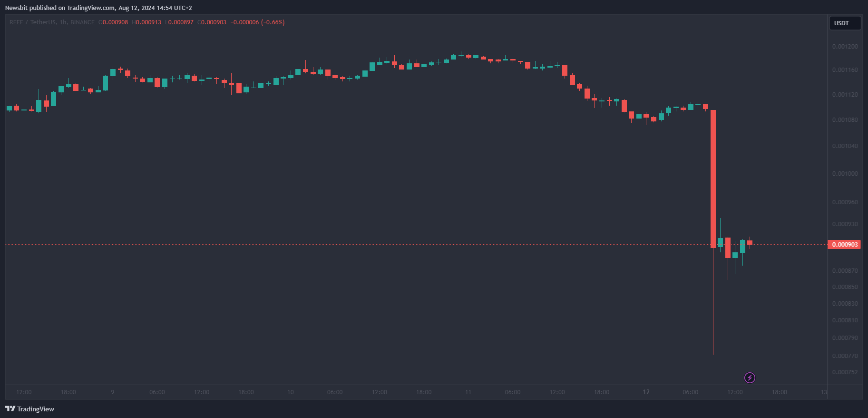
Task: Click the current price label 0.000903
Action: [x=845, y=245]
